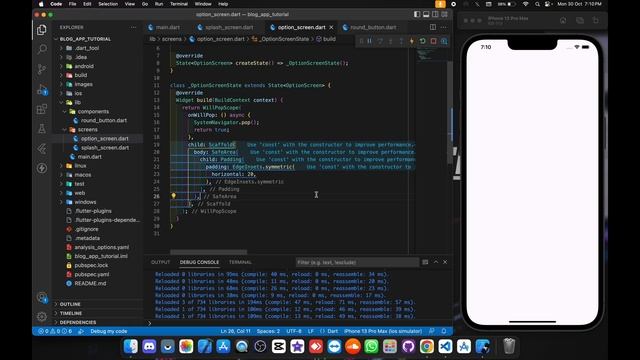The height and width of the screenshot is (360, 640).
Task: Open Trash in the Dock
Action: 509,347
